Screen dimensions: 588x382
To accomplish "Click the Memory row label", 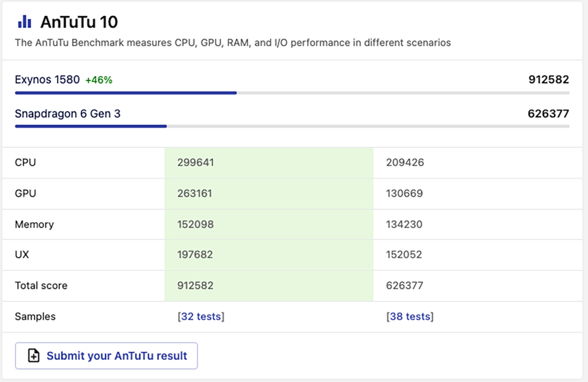I will (x=34, y=225).
